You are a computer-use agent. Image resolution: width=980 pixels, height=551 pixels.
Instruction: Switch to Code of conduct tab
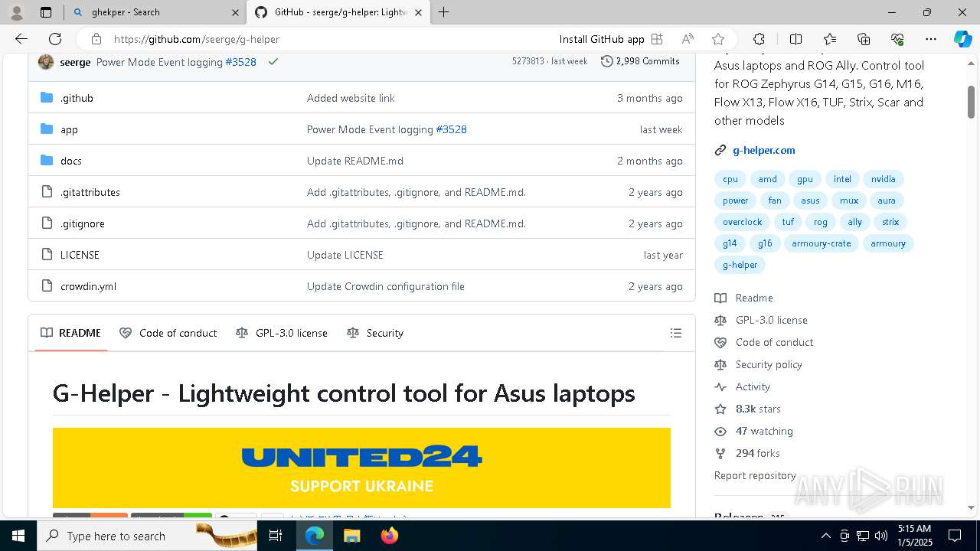168,333
